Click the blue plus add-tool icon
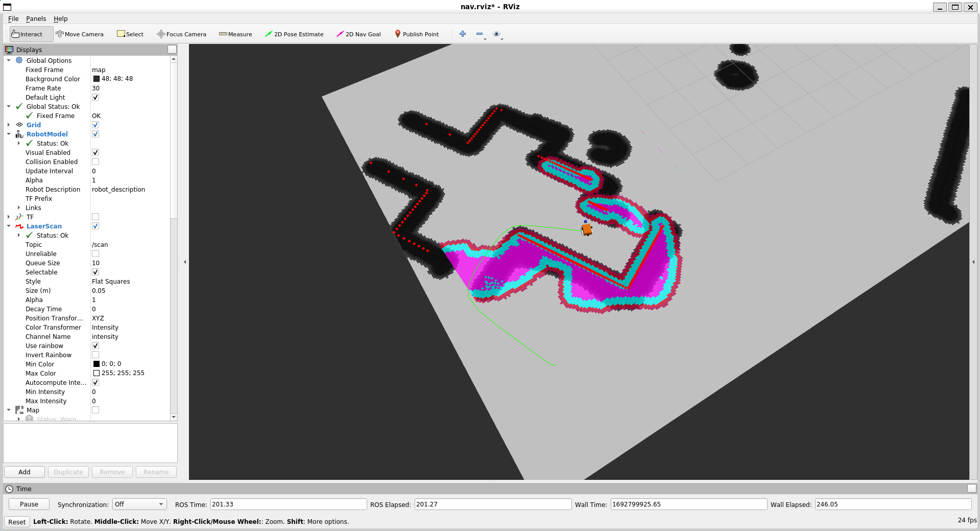This screenshot has width=980, height=531. pyautogui.click(x=463, y=34)
